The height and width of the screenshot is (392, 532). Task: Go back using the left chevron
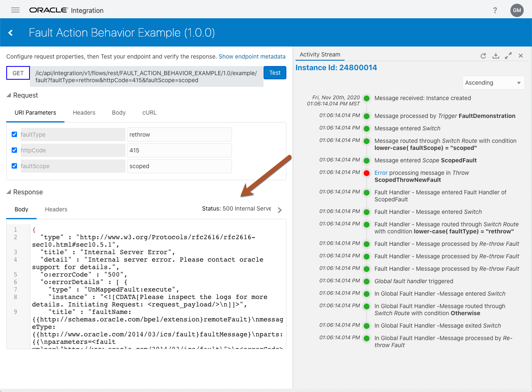[11, 33]
